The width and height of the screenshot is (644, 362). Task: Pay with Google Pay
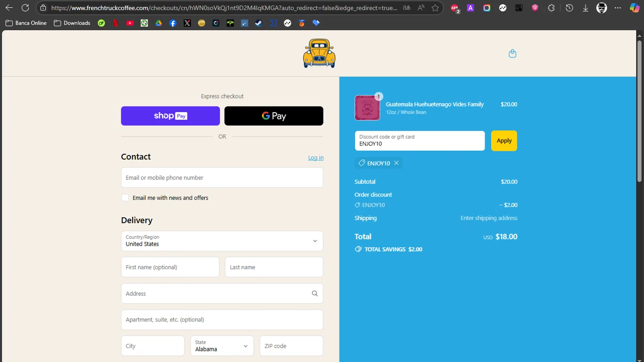point(274,116)
